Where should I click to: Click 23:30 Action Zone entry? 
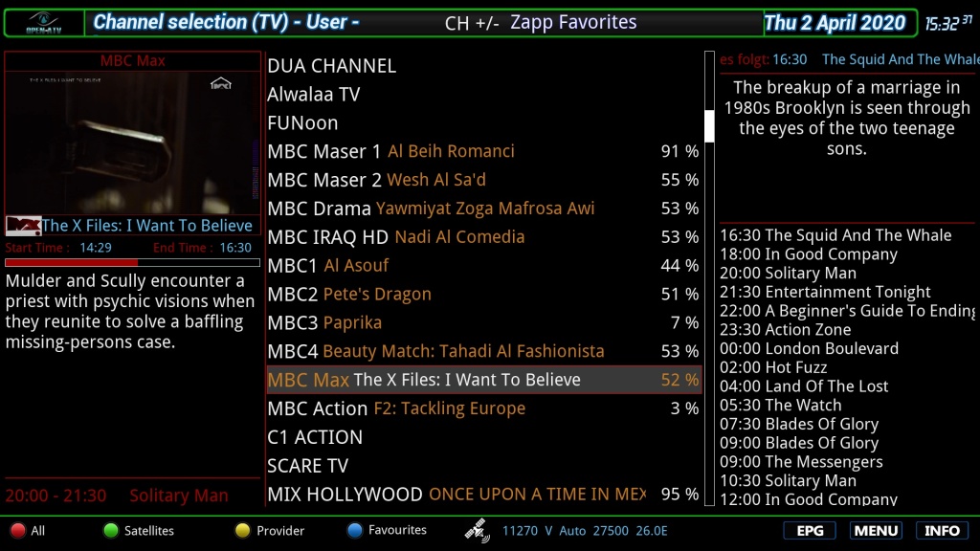[785, 329]
